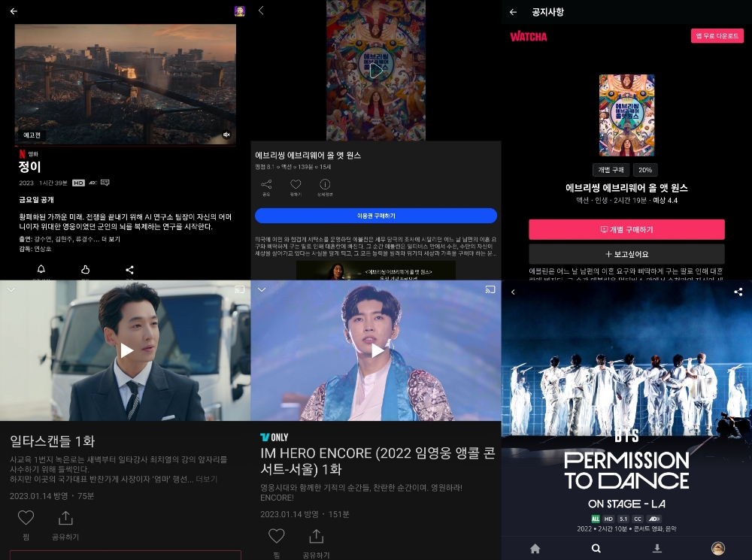752x560 pixels.
Task: Collapse 일타스캔들 player with down chevron
Action: click(11, 289)
